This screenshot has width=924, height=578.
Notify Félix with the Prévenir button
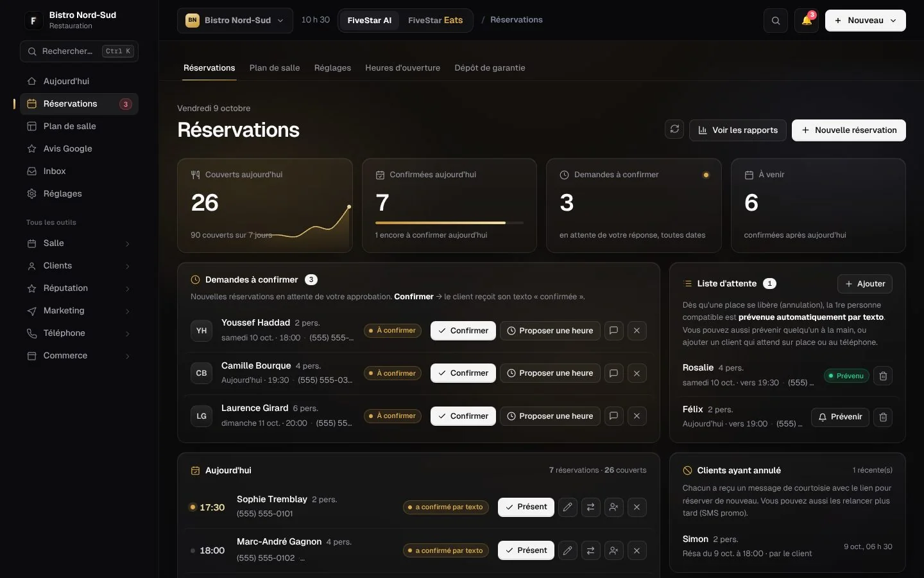point(840,417)
